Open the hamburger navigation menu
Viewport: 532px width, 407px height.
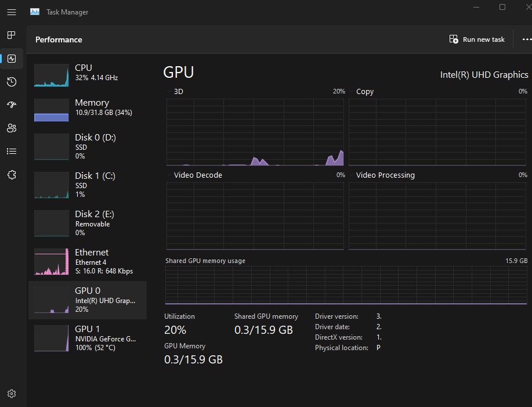[12, 12]
